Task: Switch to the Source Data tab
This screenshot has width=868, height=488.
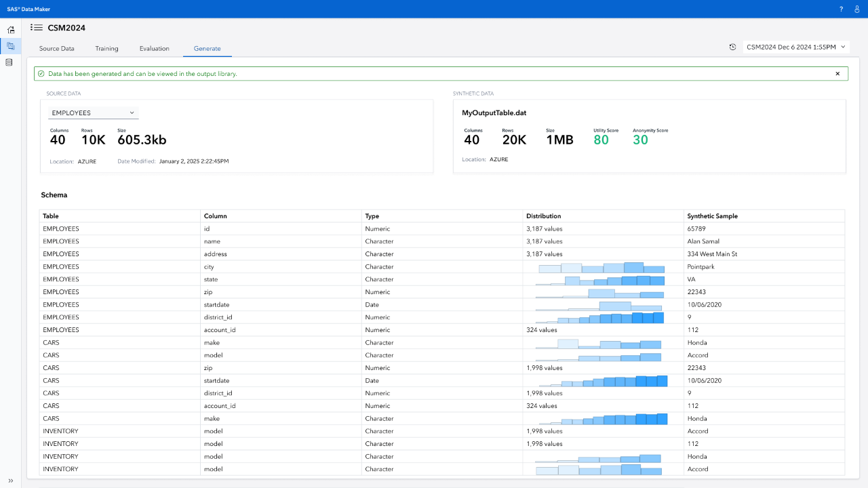Action: (57, 49)
